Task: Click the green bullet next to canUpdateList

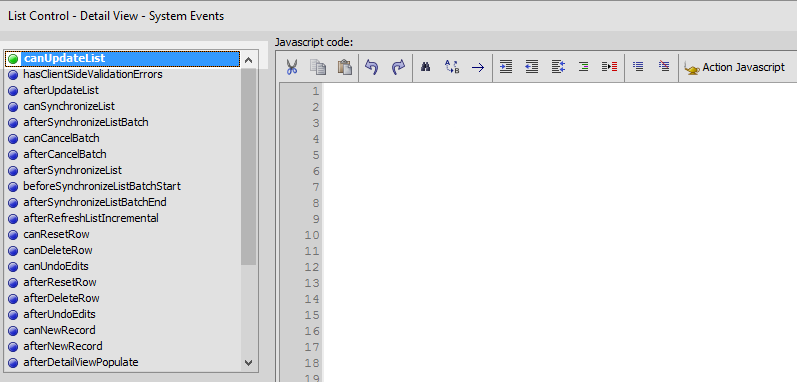Action: [x=13, y=59]
